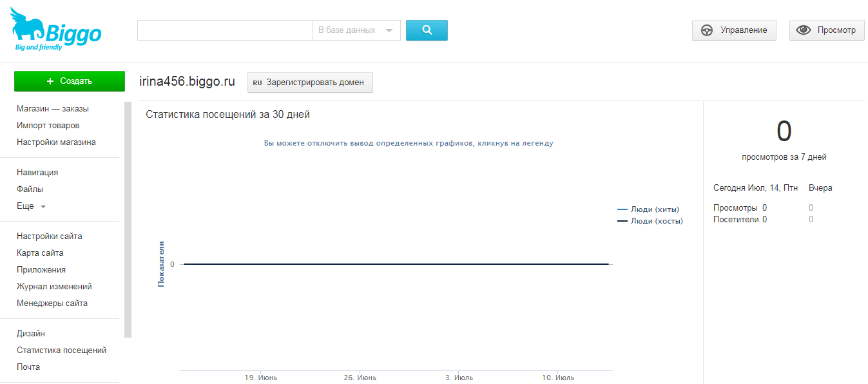Toggle Люди (хиты) chart legend
The width and height of the screenshot is (868, 384).
(648, 209)
